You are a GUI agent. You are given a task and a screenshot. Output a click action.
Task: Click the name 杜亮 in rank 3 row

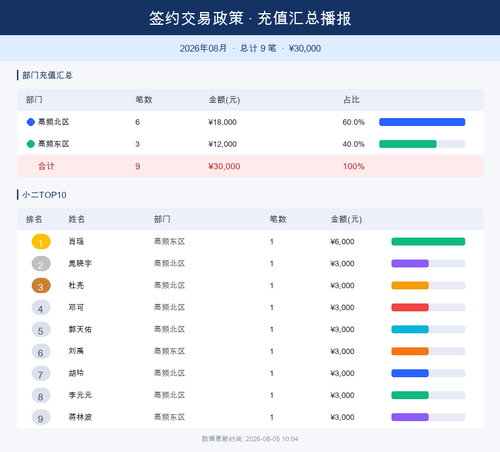(x=76, y=285)
